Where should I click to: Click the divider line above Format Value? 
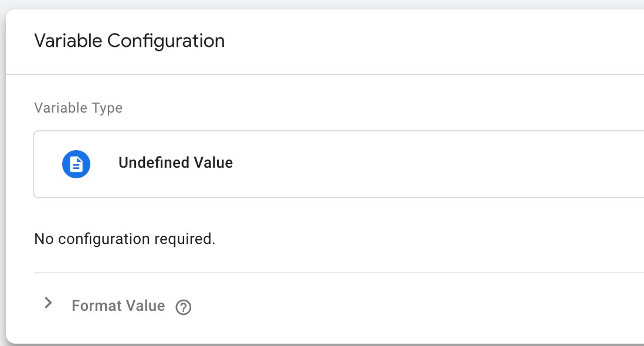click(338, 273)
